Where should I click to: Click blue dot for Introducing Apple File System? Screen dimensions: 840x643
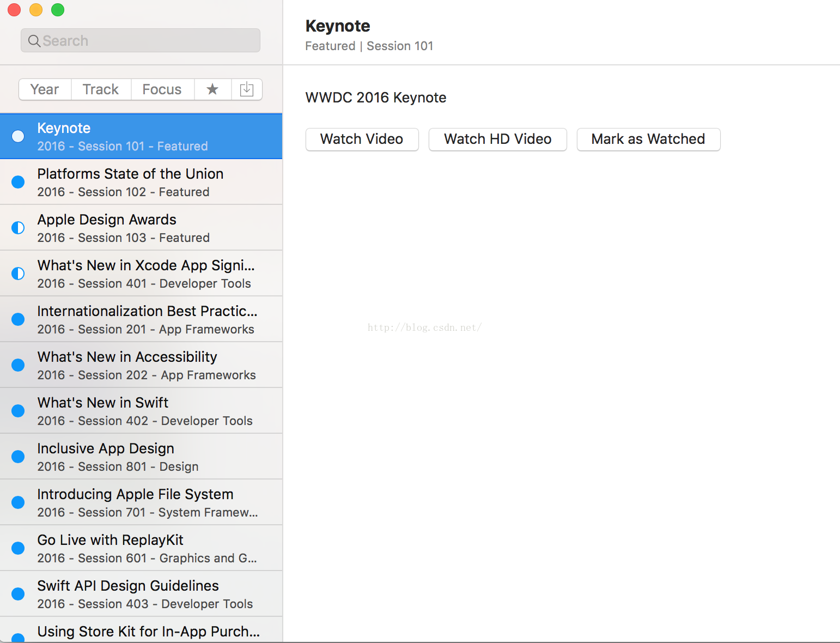(18, 502)
